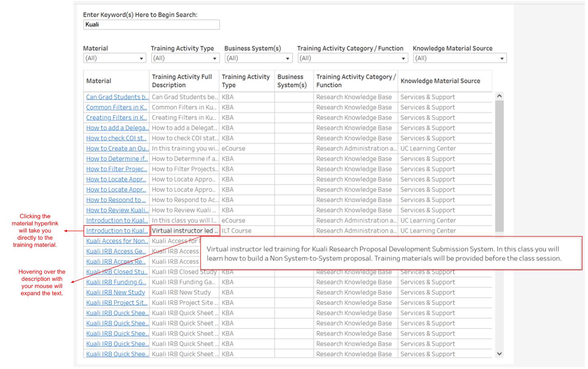
Task: Click the table scrollbar down arrow
Action: (499, 354)
